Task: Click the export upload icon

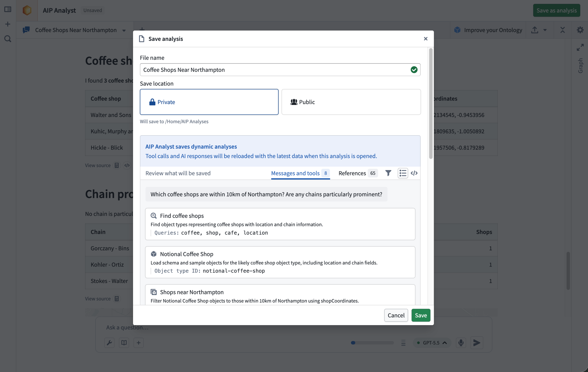Action: tap(535, 30)
